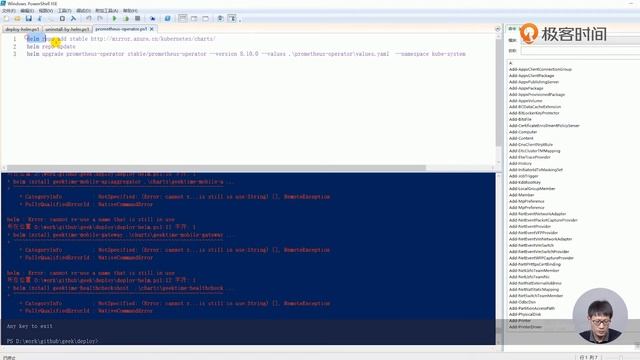Open the 附加工具(A) menu

pyautogui.click(x=107, y=11)
